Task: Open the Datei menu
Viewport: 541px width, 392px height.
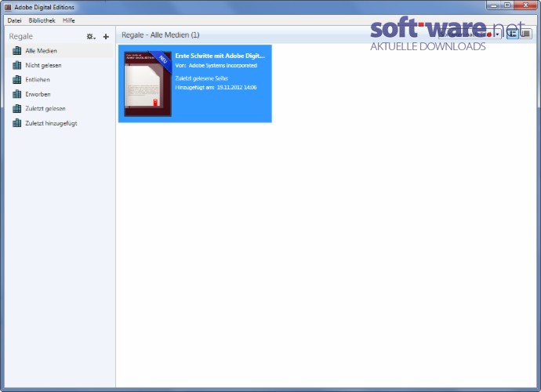Action: click(x=14, y=20)
